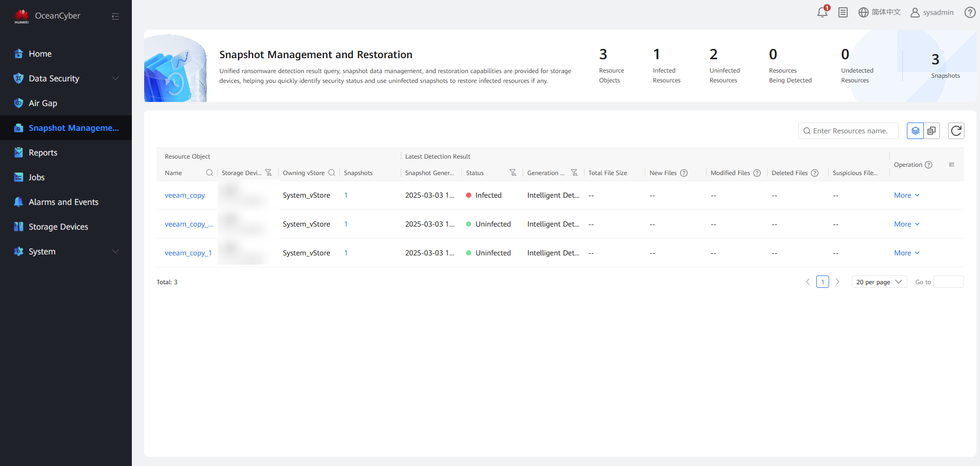This screenshot has width=980, height=466.
Task: Switch to snapshot copy view
Action: [x=932, y=131]
